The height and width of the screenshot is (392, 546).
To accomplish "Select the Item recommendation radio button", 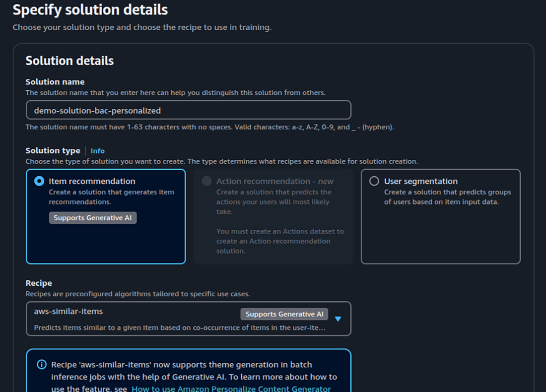I will click(39, 181).
